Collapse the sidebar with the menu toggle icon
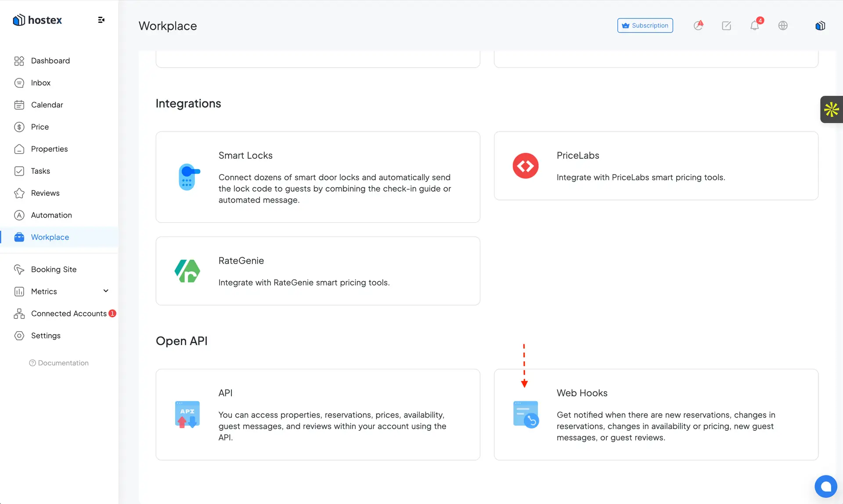Screen dimensions: 843x504 (101, 20)
